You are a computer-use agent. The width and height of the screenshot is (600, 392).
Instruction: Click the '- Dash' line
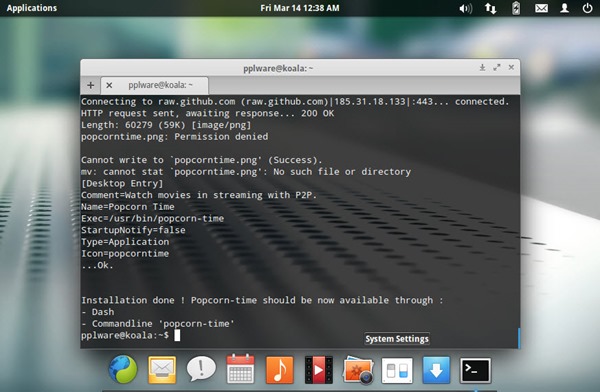98,312
